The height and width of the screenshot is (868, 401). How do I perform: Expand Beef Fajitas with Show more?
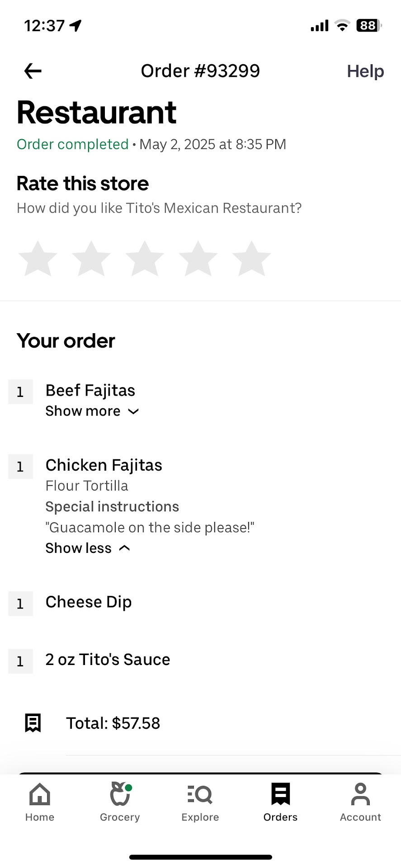pyautogui.click(x=83, y=411)
